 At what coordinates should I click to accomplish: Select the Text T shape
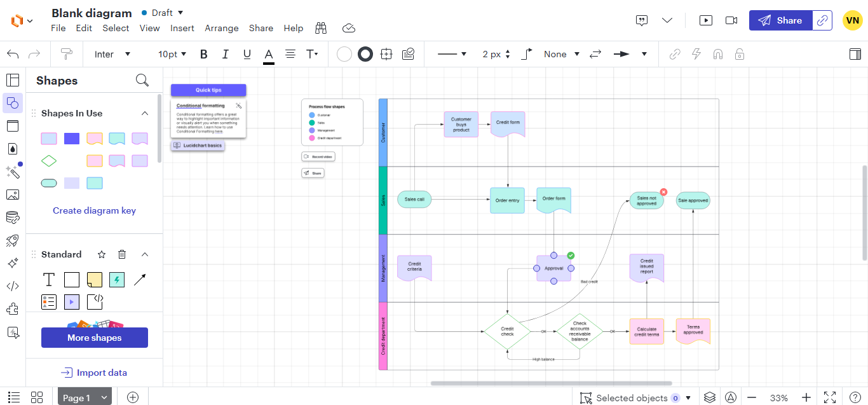[x=49, y=279]
